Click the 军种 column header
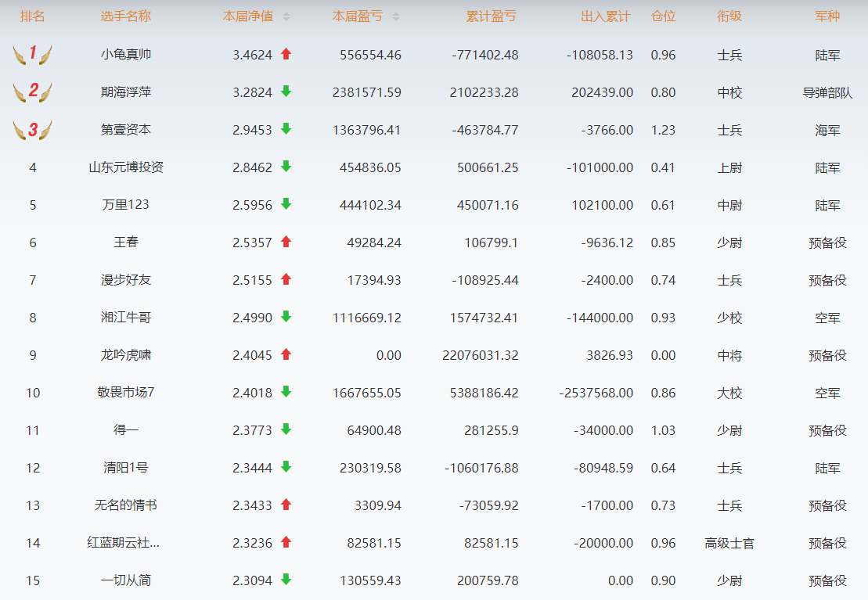Viewport: 868px width, 600px height. point(827,16)
